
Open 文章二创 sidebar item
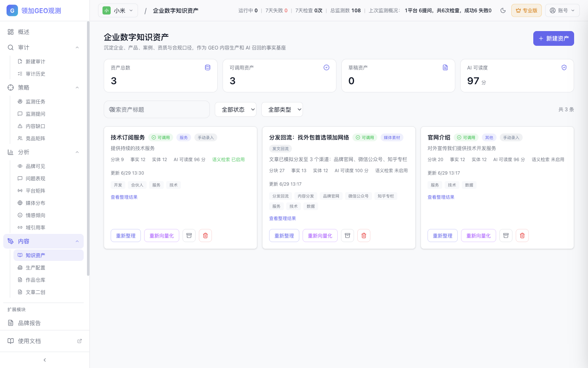point(49,292)
